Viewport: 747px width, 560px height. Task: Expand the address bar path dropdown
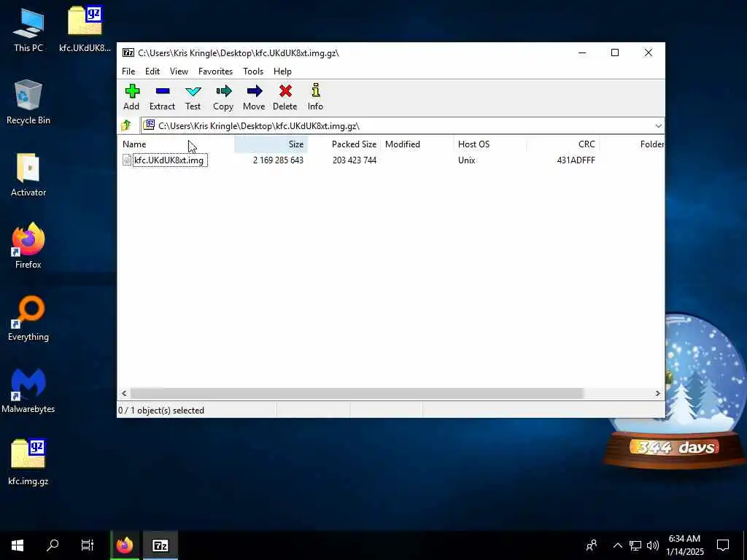pos(659,125)
